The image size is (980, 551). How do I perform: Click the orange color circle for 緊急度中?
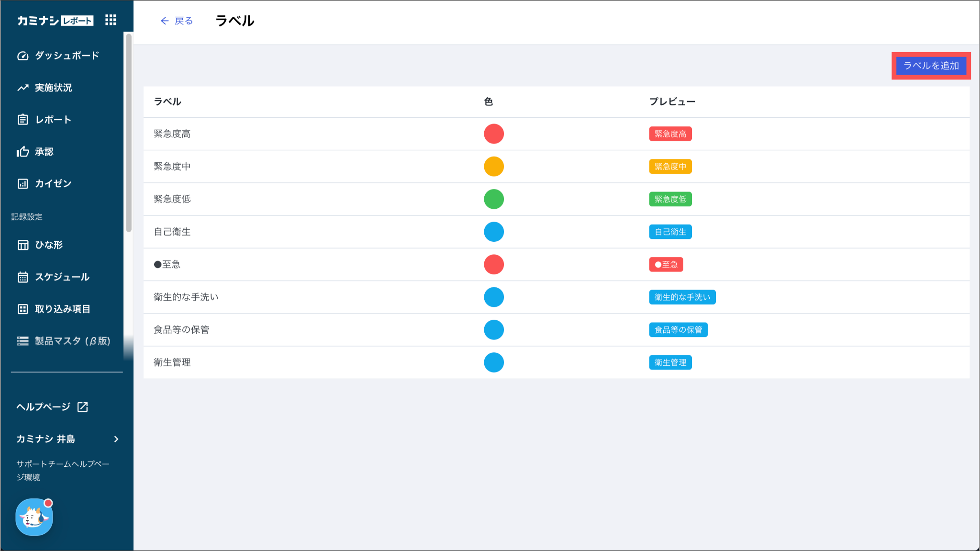pyautogui.click(x=493, y=167)
